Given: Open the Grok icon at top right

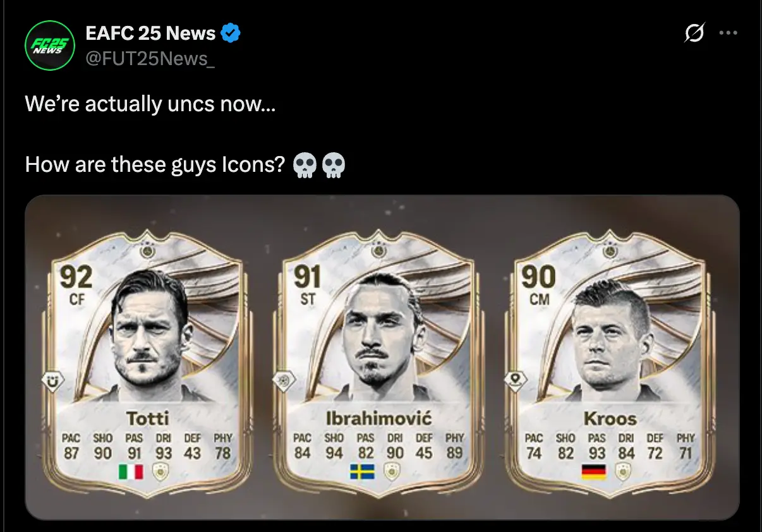Looking at the screenshot, I should [x=694, y=33].
